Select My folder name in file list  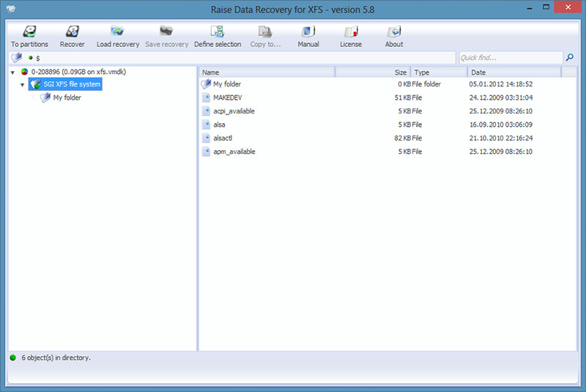point(227,84)
